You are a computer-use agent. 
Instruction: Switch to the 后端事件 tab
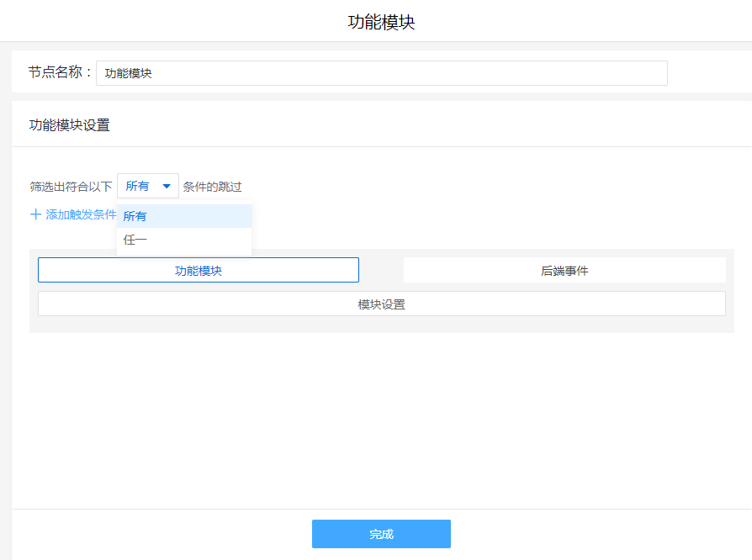pyautogui.click(x=564, y=270)
